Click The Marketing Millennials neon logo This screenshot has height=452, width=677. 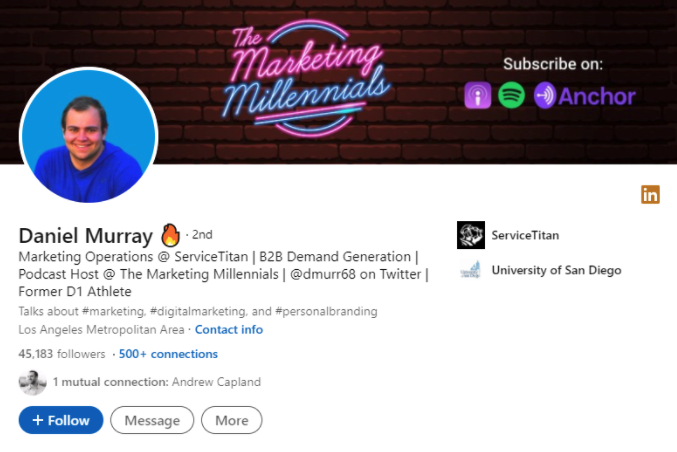[x=306, y=77]
